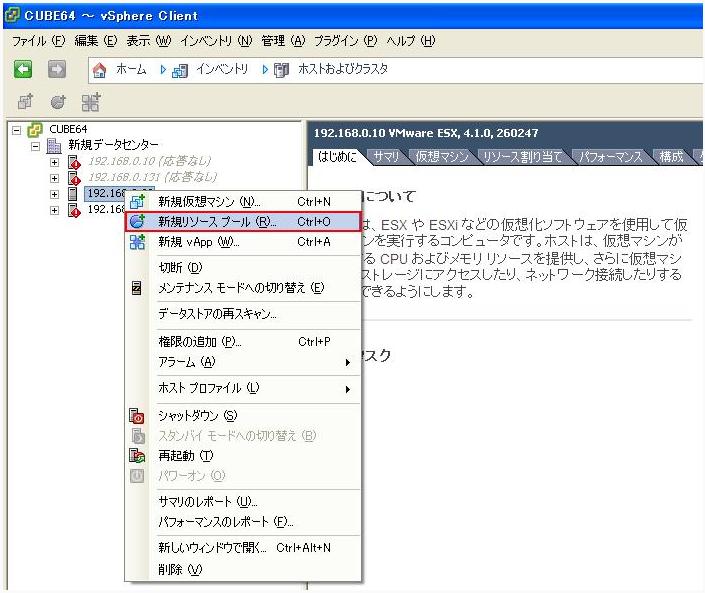
Task: Select 新規仮想マシン (N) menu entry
Action: point(243,201)
